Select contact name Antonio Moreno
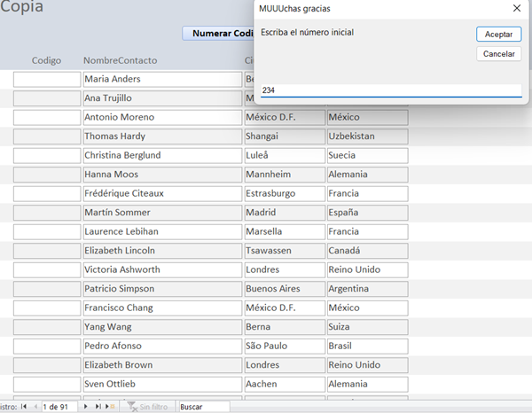The height and width of the screenshot is (413, 532). click(162, 117)
